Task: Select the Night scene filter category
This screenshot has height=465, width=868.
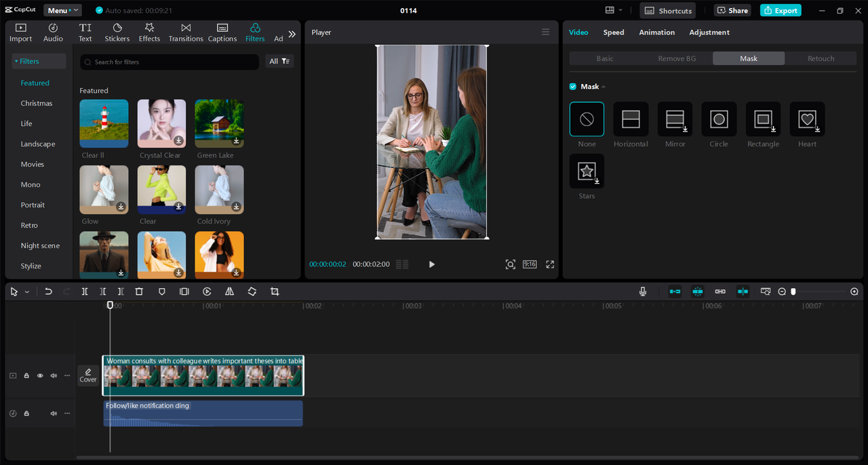Action: coord(40,245)
